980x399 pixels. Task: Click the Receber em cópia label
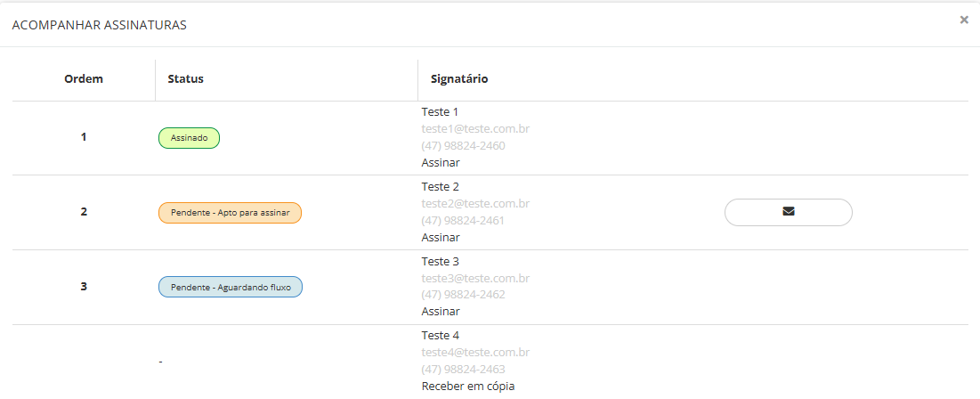467,387
